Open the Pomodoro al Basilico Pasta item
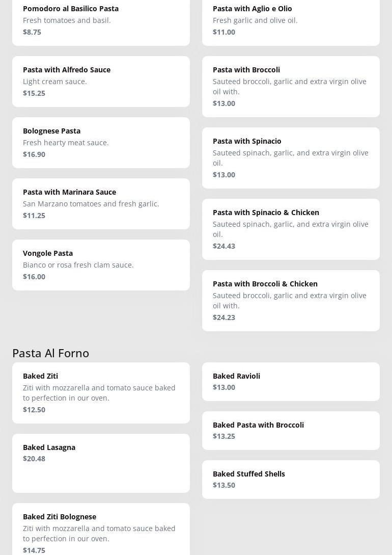Screen dimensions: 392x555 (101, 20)
